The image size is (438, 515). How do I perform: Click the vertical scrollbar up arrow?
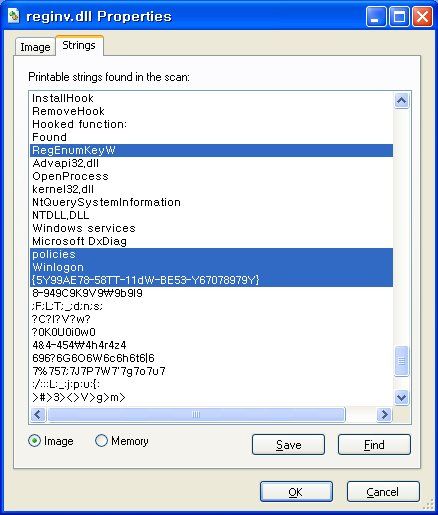[x=401, y=100]
